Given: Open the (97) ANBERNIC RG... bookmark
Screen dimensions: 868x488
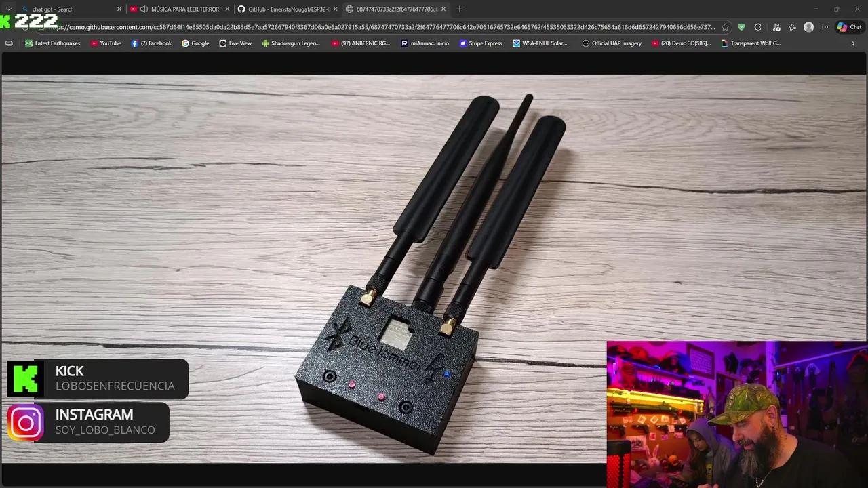Looking at the screenshot, I should [x=361, y=43].
